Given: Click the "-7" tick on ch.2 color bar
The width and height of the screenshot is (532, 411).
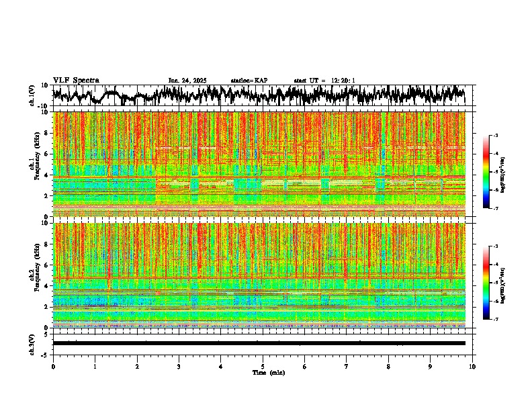Looking at the screenshot, I should [496, 319].
